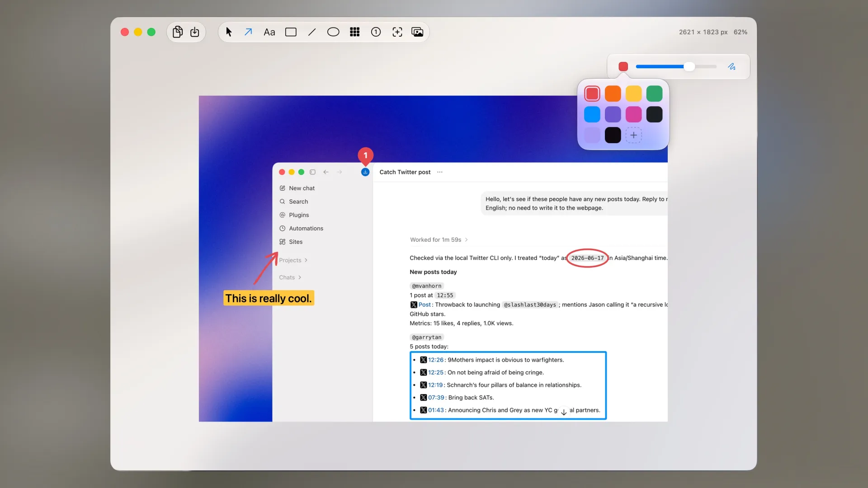
Task: Pick the yellow palette swatch
Action: pyautogui.click(x=634, y=94)
